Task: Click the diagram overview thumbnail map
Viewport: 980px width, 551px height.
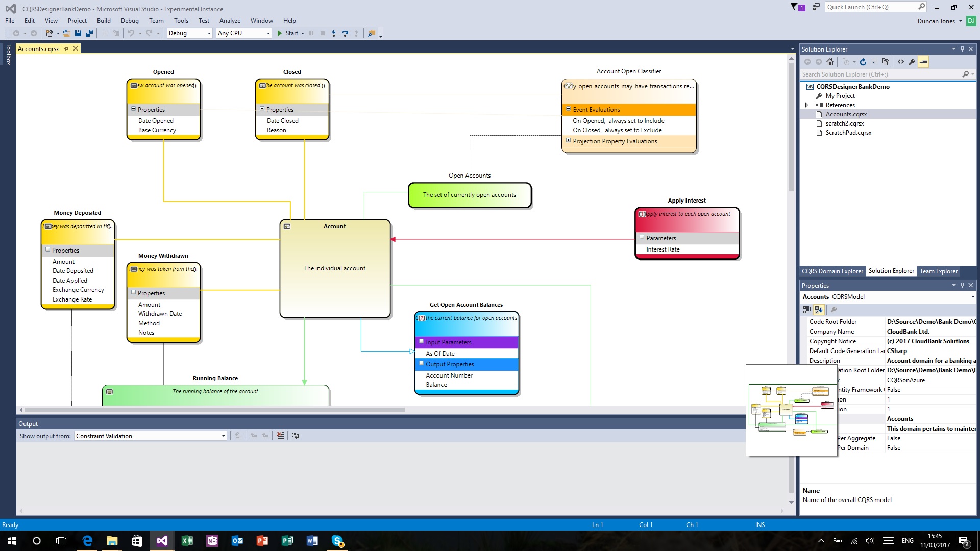Action: [x=792, y=410]
